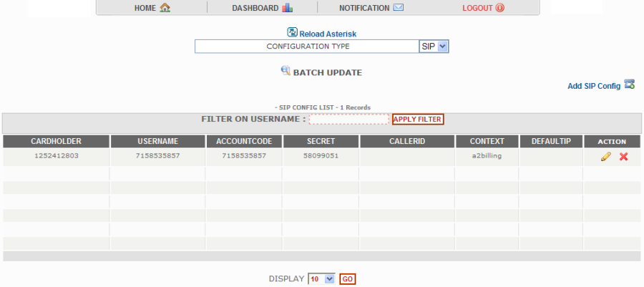Sort by the USERNAME column header
This screenshot has height=287, width=644.
[x=158, y=141]
